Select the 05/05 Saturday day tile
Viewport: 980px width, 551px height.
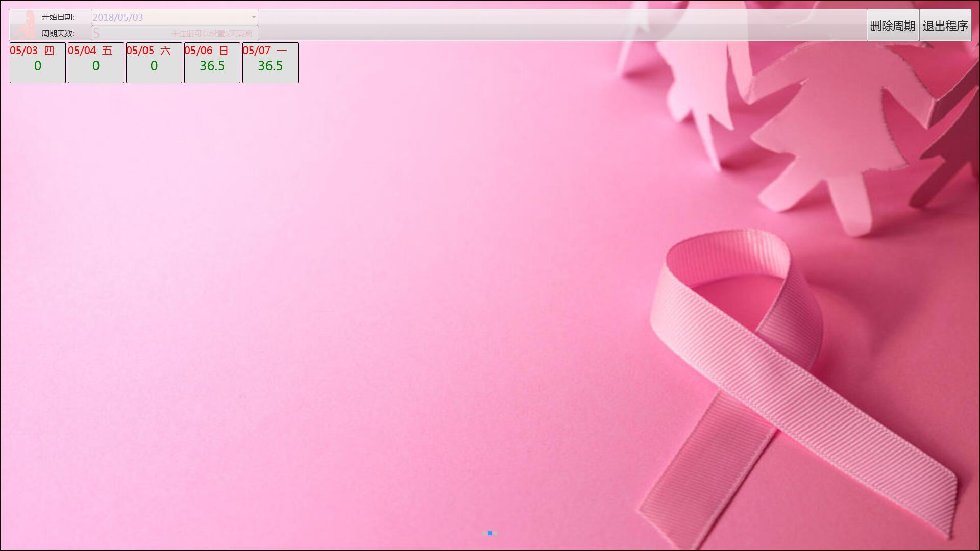[154, 63]
